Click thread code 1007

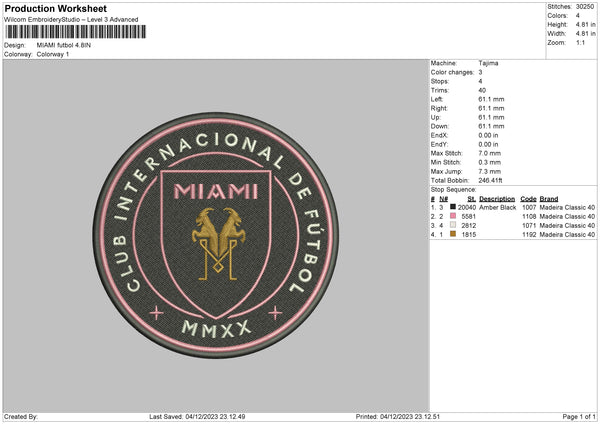coord(529,207)
